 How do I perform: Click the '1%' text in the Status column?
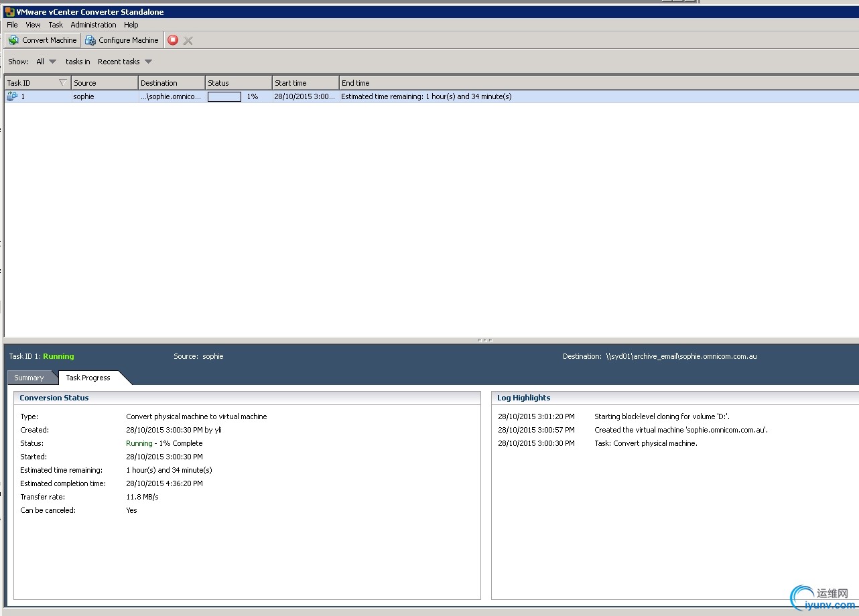(253, 96)
